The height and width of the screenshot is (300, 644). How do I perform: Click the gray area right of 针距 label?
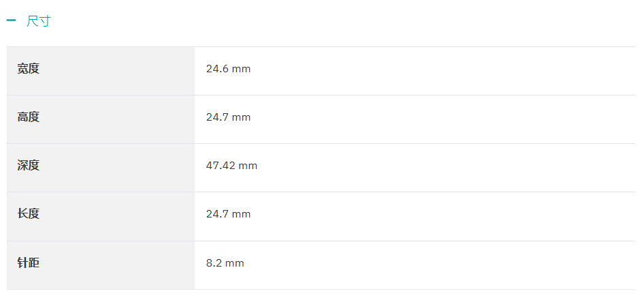pos(117,265)
